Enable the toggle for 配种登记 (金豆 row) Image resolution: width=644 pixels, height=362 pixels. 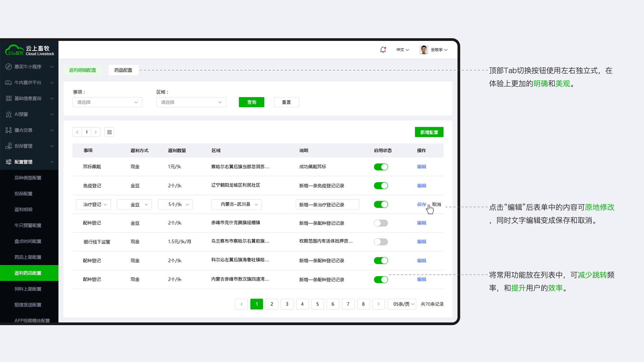click(381, 223)
